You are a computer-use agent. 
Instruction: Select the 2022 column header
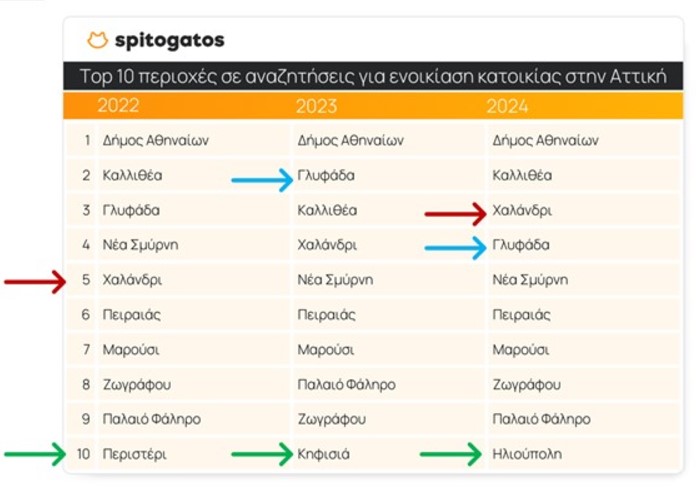tap(119, 106)
